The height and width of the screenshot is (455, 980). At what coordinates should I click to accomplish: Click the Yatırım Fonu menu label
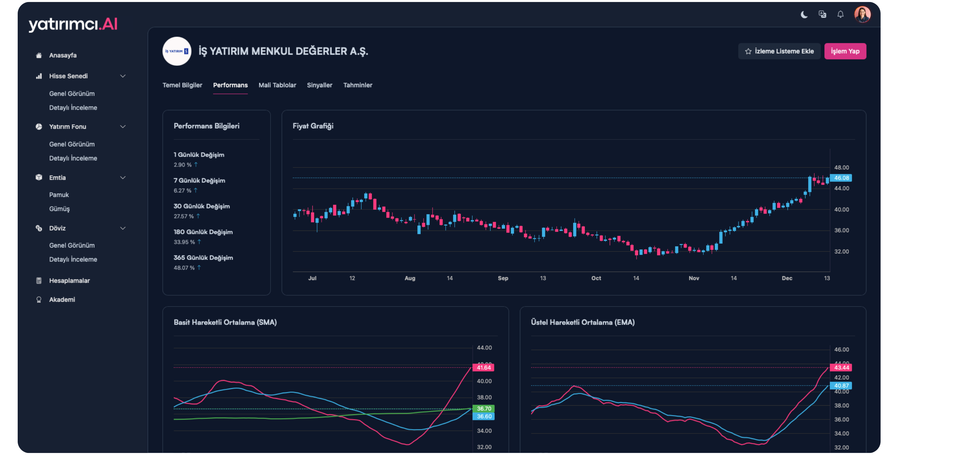(68, 126)
